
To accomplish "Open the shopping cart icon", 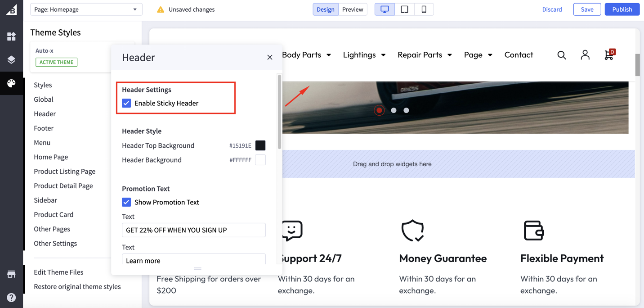I will click(608, 55).
